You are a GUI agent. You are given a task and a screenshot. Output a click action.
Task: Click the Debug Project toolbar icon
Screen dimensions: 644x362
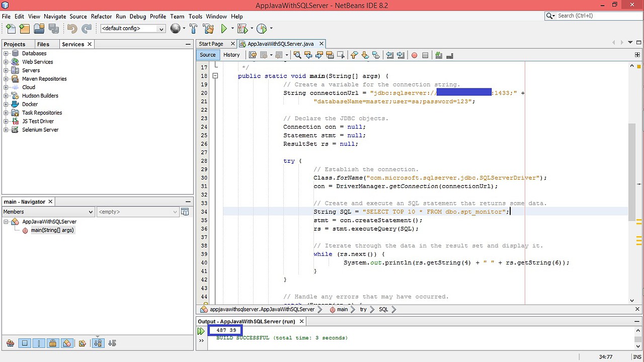[242, 29]
